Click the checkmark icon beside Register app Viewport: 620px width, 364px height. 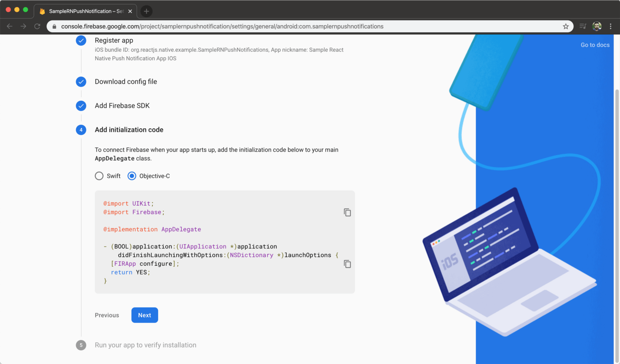(x=81, y=41)
